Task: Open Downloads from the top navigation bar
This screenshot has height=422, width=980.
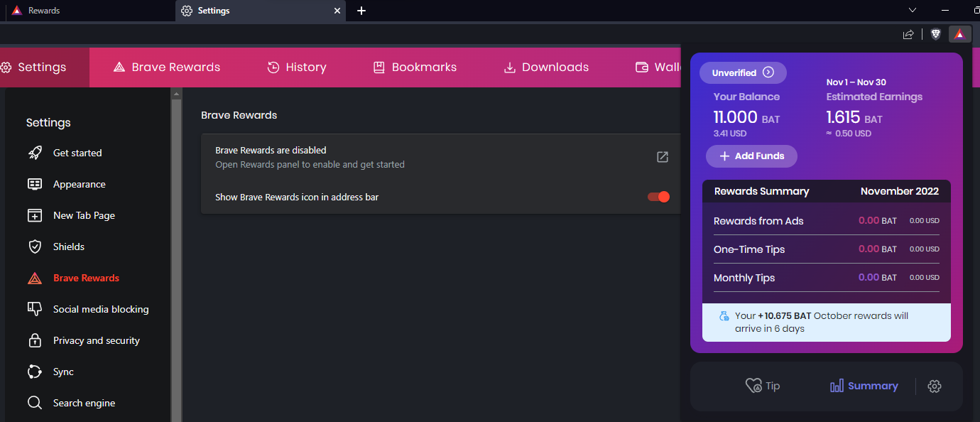Action: 546,67
